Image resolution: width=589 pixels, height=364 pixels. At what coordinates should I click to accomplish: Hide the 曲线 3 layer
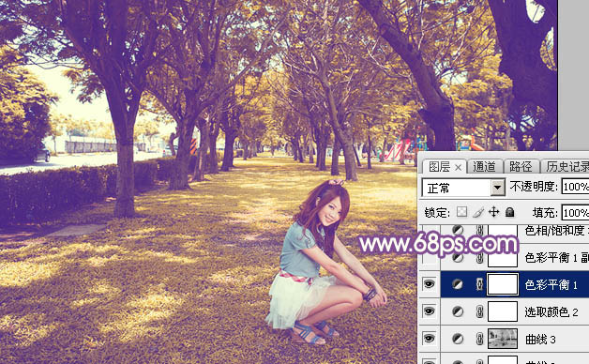[429, 339]
